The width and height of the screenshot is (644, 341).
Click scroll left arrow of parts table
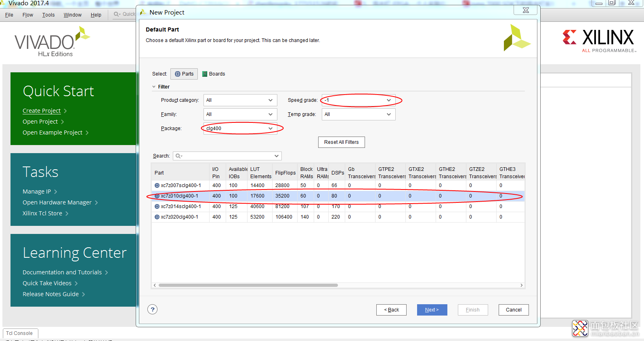(155, 285)
